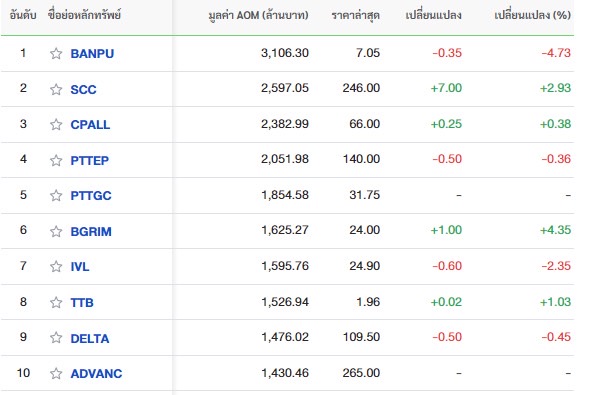Go to DELTA stock details
This screenshot has width=592, height=395.
click(x=90, y=338)
